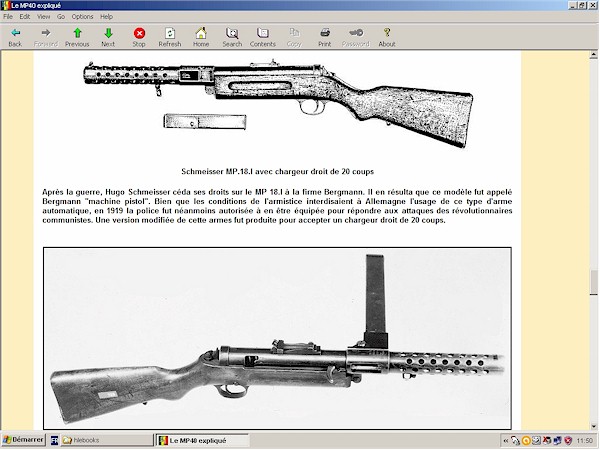Expand hidden tray icons chevron
This screenshot has height=450, width=600.
505,441
